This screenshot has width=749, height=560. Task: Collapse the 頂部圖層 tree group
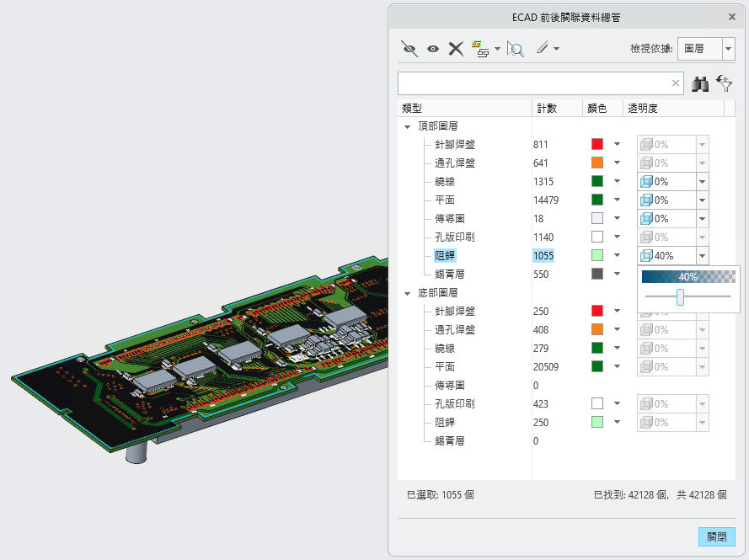408,126
